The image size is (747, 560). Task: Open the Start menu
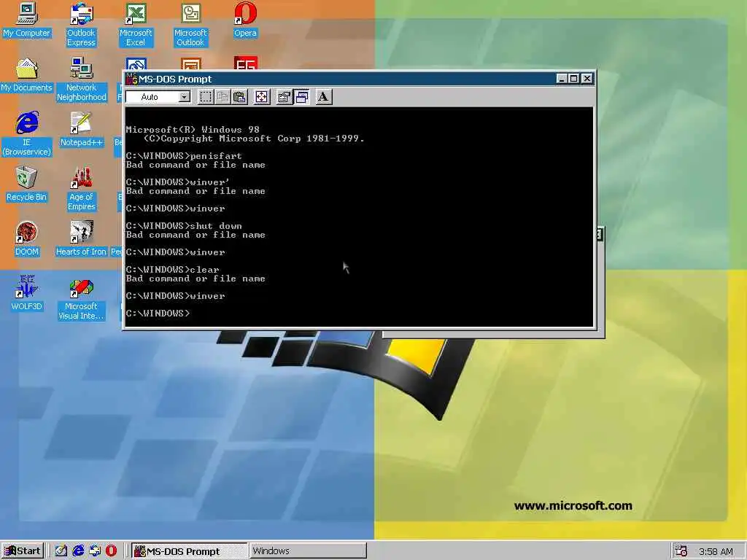[x=23, y=551]
